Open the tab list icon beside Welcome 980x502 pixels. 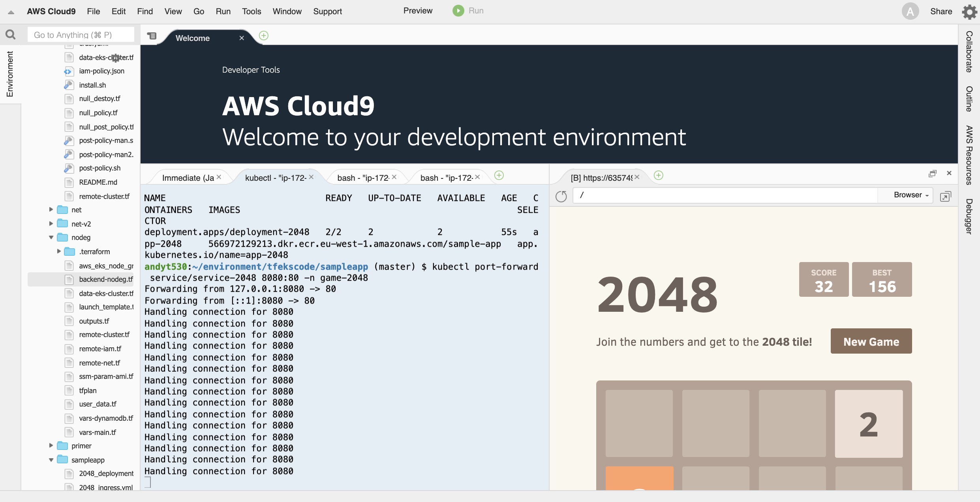click(152, 36)
